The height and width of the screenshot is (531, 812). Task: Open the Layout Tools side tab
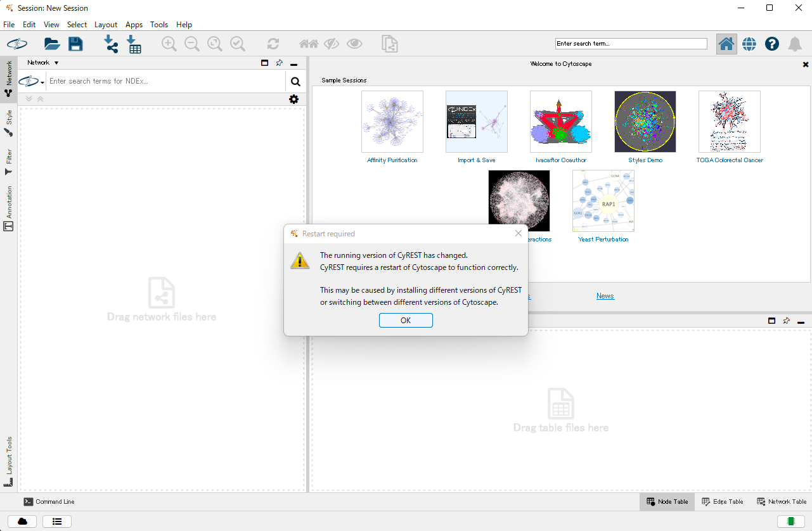click(9, 461)
